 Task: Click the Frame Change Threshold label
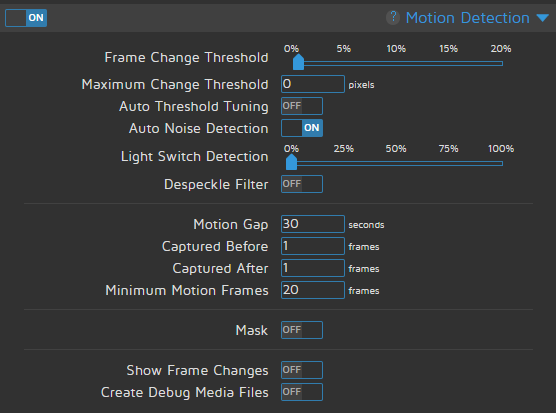point(186,57)
